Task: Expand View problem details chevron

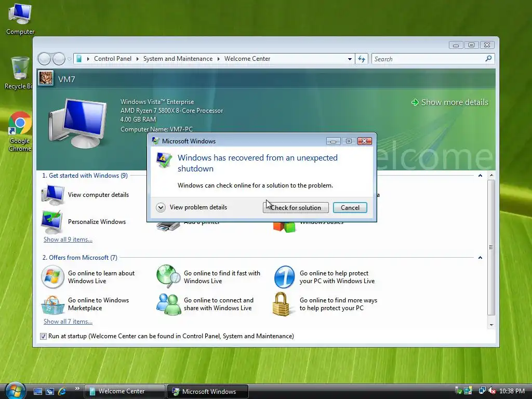Action: (161, 207)
